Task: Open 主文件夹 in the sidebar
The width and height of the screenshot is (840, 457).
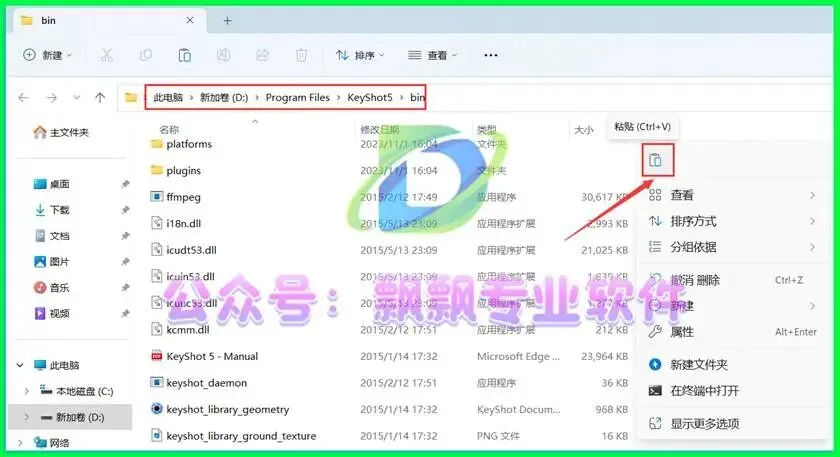Action: 61,132
